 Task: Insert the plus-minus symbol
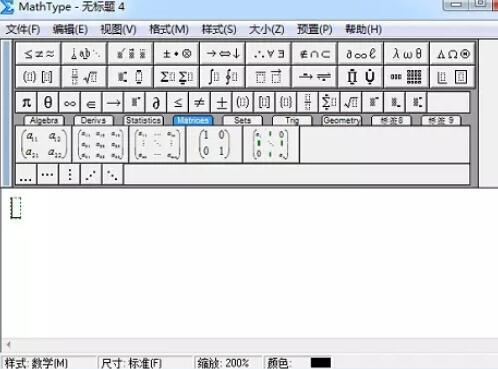[221, 103]
